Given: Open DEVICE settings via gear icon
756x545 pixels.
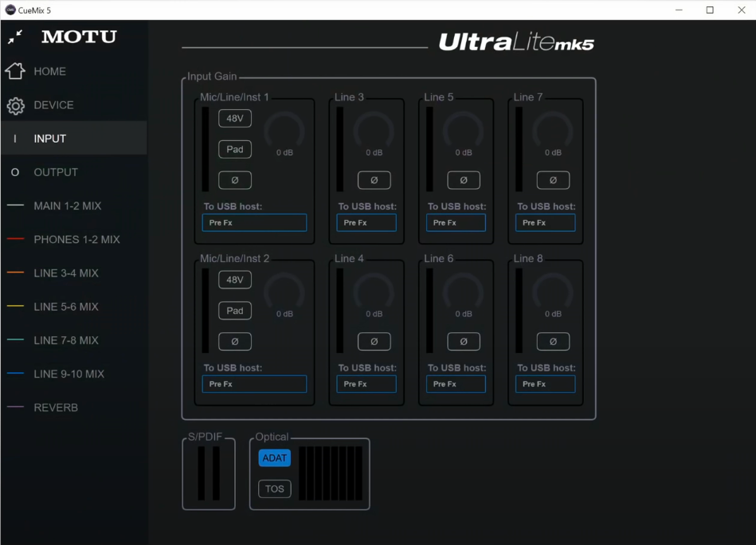Looking at the screenshot, I should click(x=15, y=106).
